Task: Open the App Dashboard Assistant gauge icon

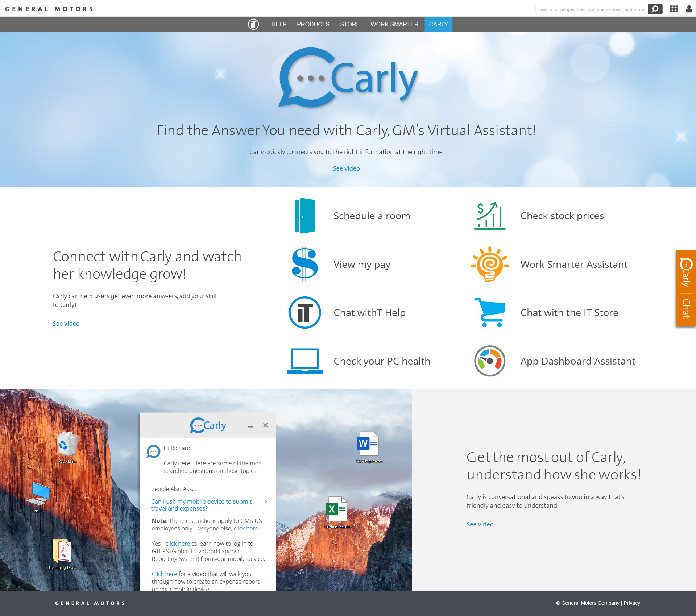Action: [489, 361]
